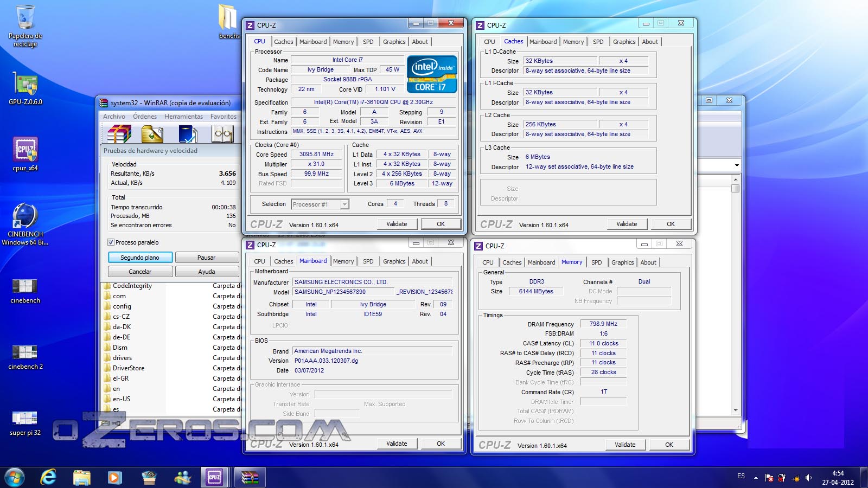
Task: Show hidden system tray icons
Action: click(756, 478)
